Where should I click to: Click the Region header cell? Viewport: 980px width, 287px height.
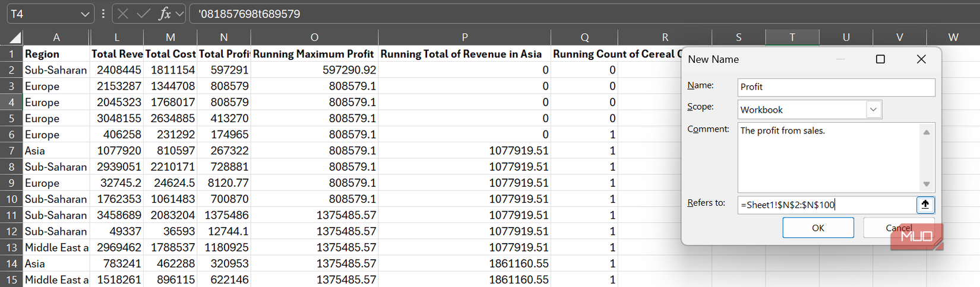tap(56, 54)
